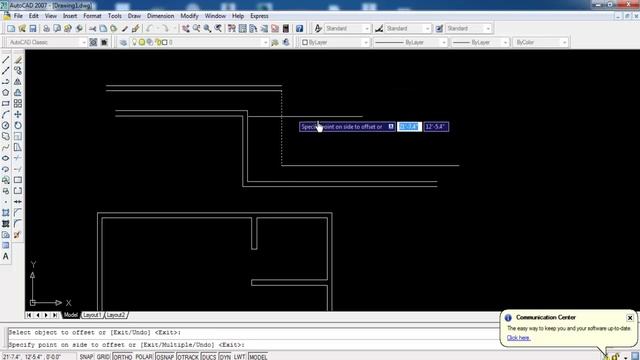Image resolution: width=640 pixels, height=360 pixels.
Task: Toggle OTRACK in status bar
Action: [x=188, y=357]
